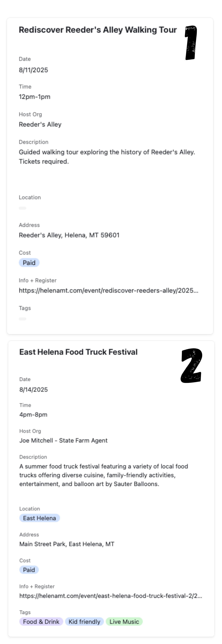This screenshot has width=222, height=644.
Task: Click the Joe Mitchell - State Farm Agent host
Action: [x=63, y=441]
